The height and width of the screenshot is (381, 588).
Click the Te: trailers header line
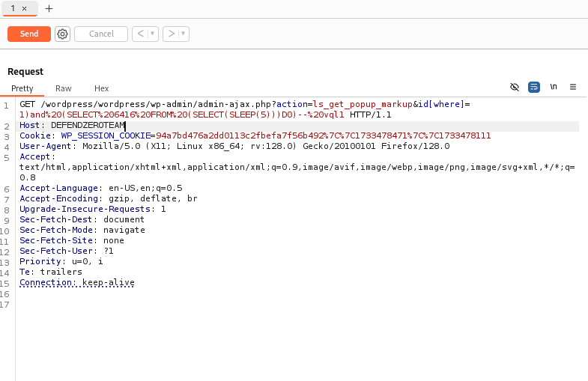coord(51,272)
